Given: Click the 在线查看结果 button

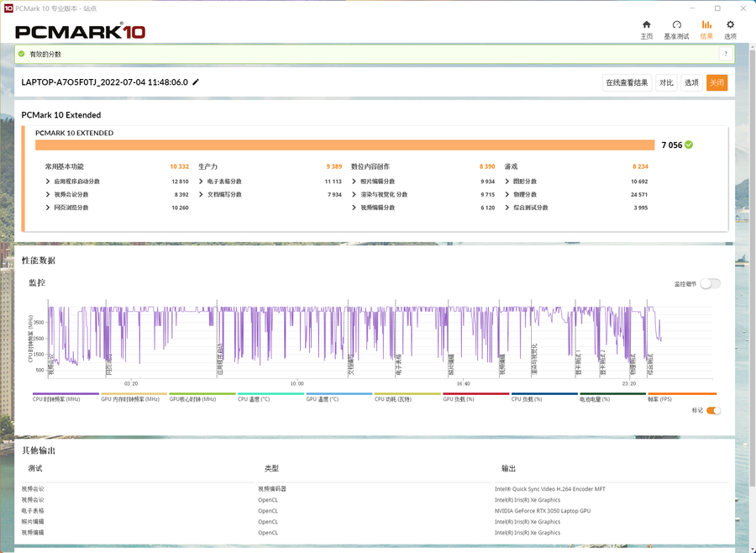Looking at the screenshot, I should point(627,82).
